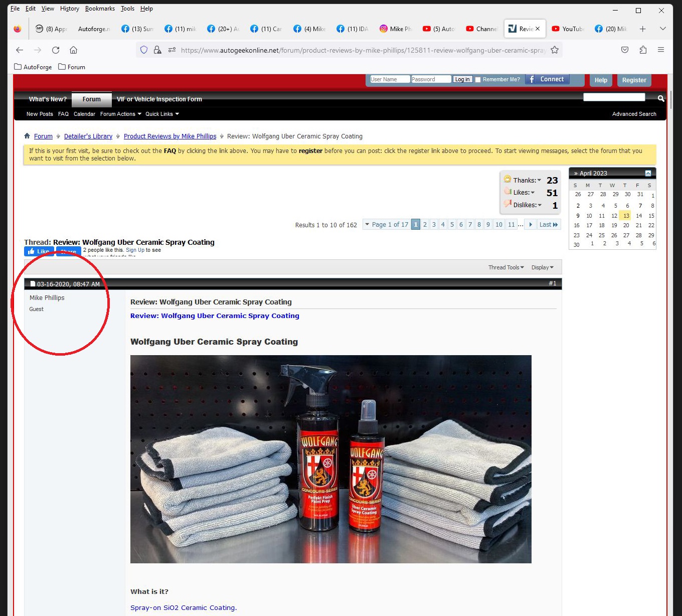Open the Detailer's Library breadcrumb link
The image size is (682, 616).
click(88, 136)
